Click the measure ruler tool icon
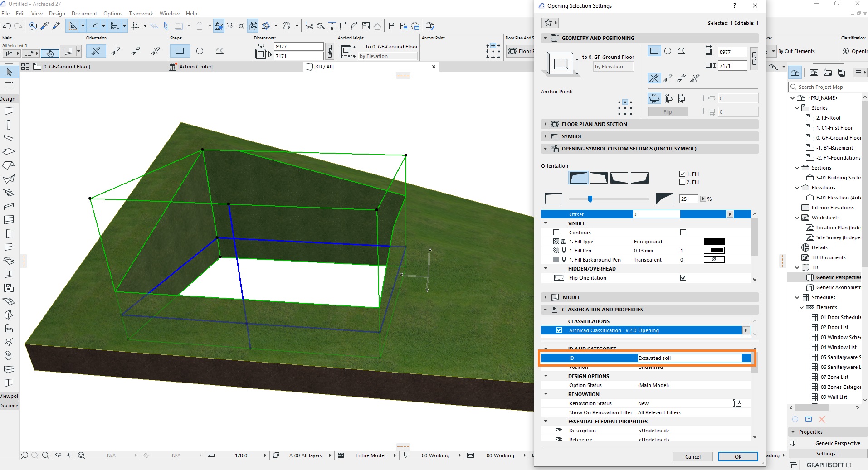Screen dimensions: 868x470 (230, 26)
